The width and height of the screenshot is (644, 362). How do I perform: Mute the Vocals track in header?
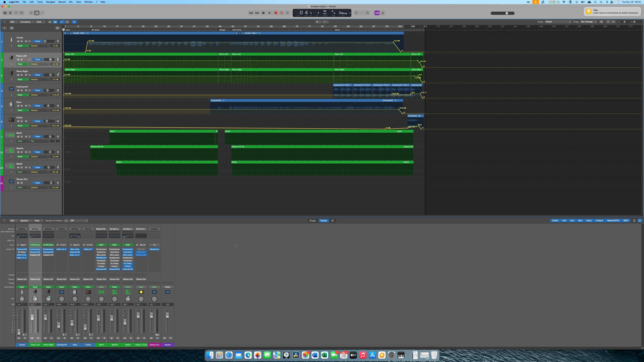coord(18,41)
